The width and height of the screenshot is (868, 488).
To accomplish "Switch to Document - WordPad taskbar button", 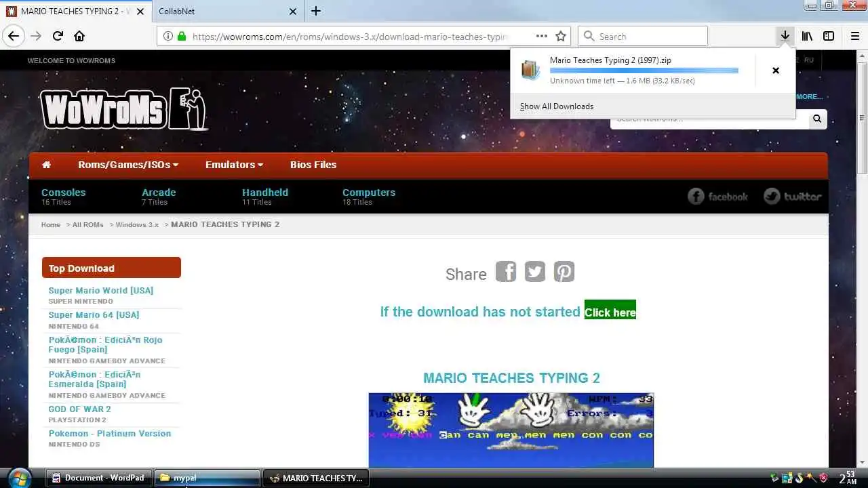I will (x=99, y=478).
